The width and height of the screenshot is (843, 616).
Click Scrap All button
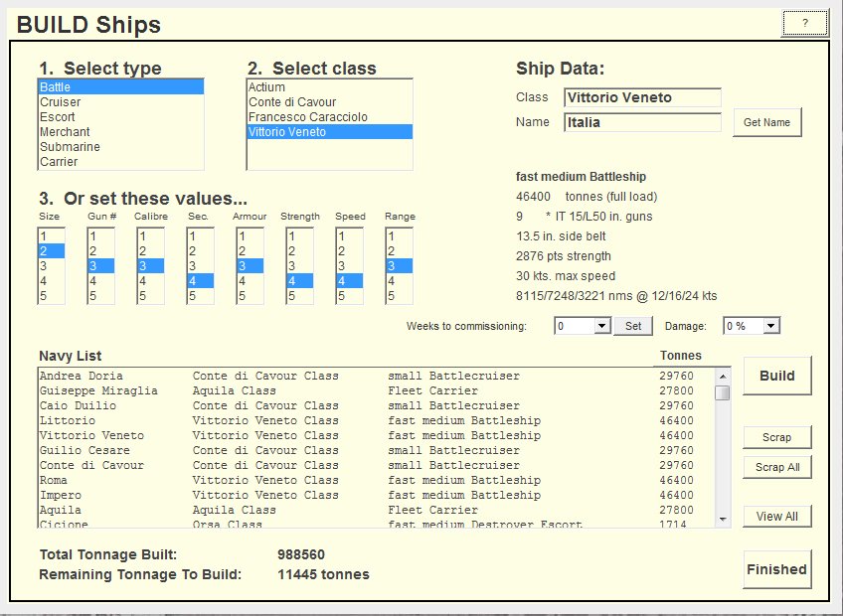[776, 467]
